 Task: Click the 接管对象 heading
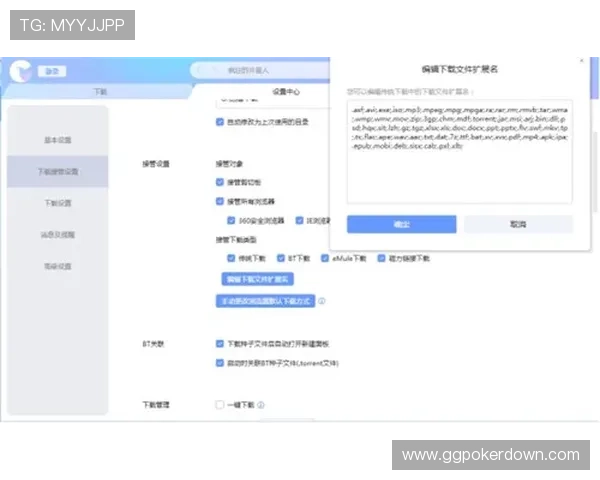[229, 164]
